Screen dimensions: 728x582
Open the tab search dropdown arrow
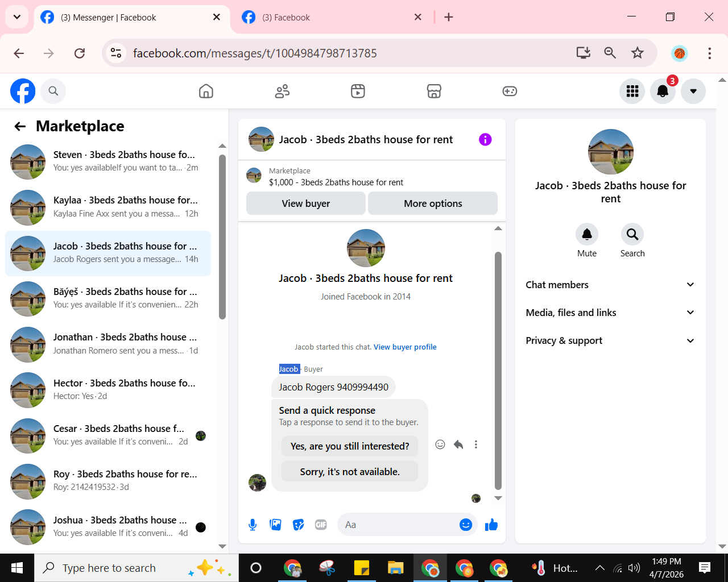(x=16, y=17)
